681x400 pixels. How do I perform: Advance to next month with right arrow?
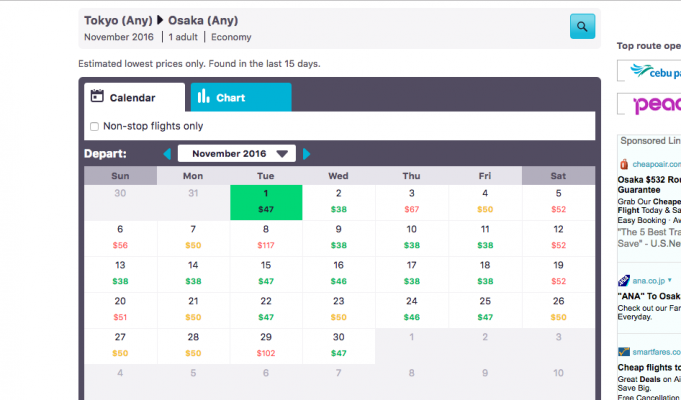(x=307, y=154)
